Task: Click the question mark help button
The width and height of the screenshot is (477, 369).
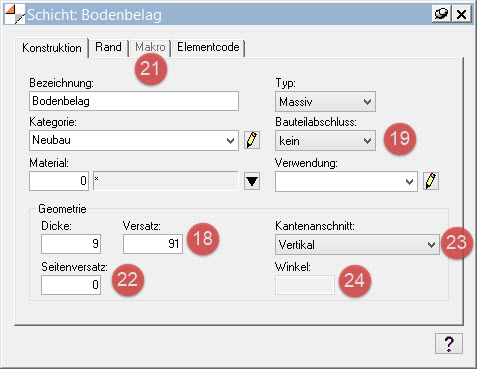Action: [449, 343]
